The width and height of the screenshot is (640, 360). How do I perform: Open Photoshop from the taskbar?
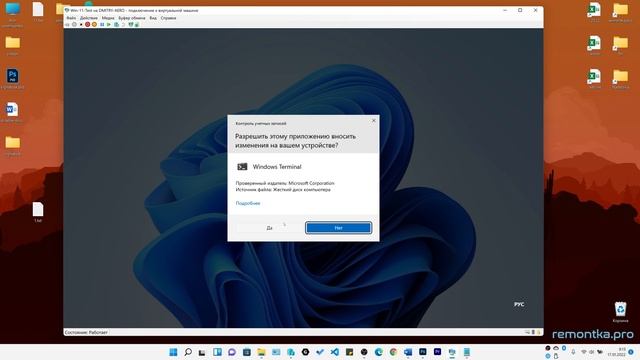tap(422, 351)
